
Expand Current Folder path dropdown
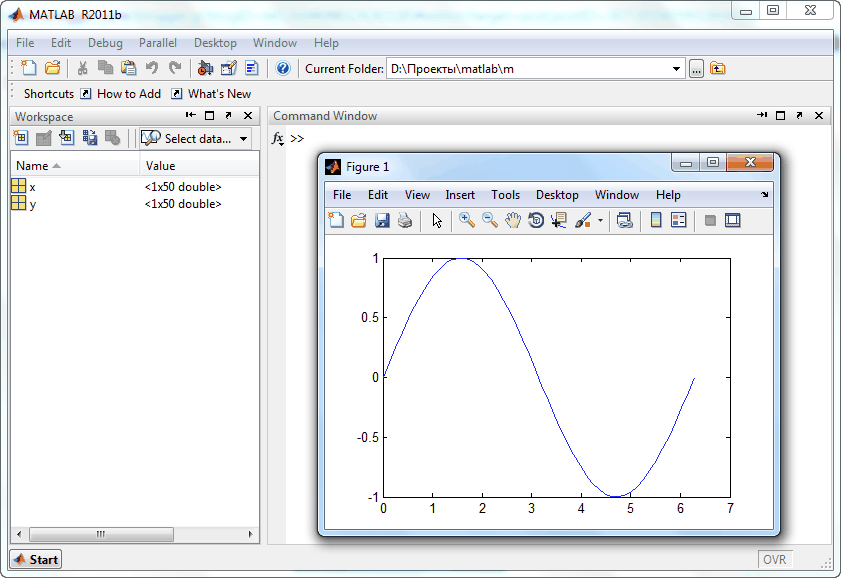point(676,69)
